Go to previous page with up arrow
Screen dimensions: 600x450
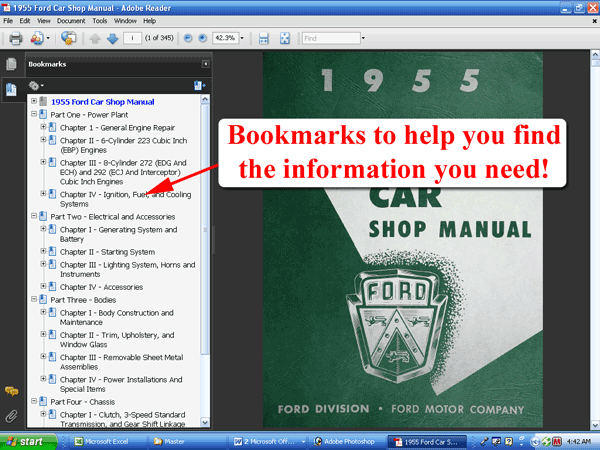(x=95, y=38)
